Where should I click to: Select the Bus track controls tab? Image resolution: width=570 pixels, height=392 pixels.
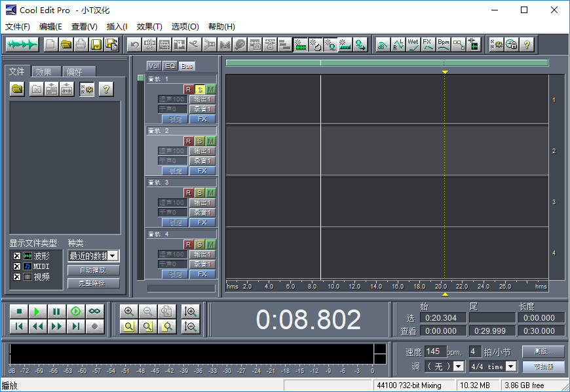tap(187, 65)
